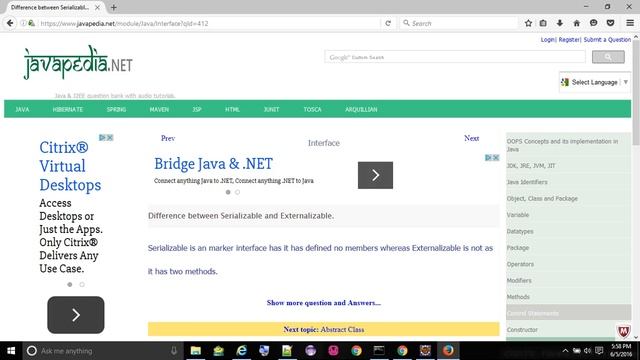Select the first carousel dot under Citrix ad
640x360 pixels.
(x=70, y=284)
